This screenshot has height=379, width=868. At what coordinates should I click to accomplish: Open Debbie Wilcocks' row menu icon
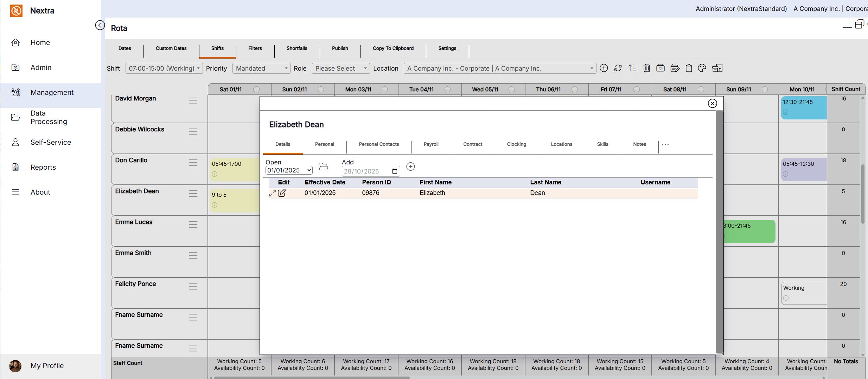click(193, 132)
